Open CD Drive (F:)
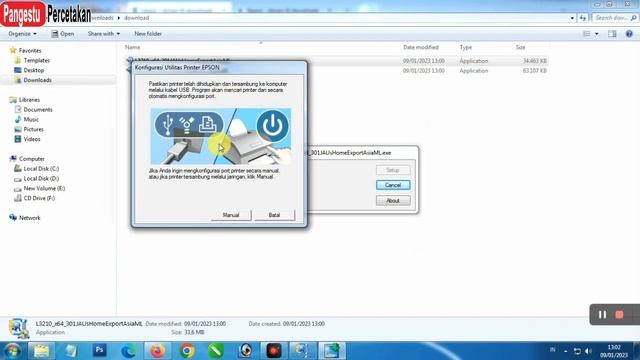640x360 pixels. pos(39,198)
